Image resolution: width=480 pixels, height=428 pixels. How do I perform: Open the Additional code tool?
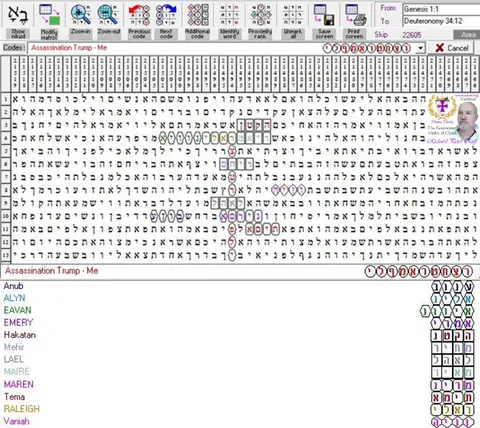(198, 21)
